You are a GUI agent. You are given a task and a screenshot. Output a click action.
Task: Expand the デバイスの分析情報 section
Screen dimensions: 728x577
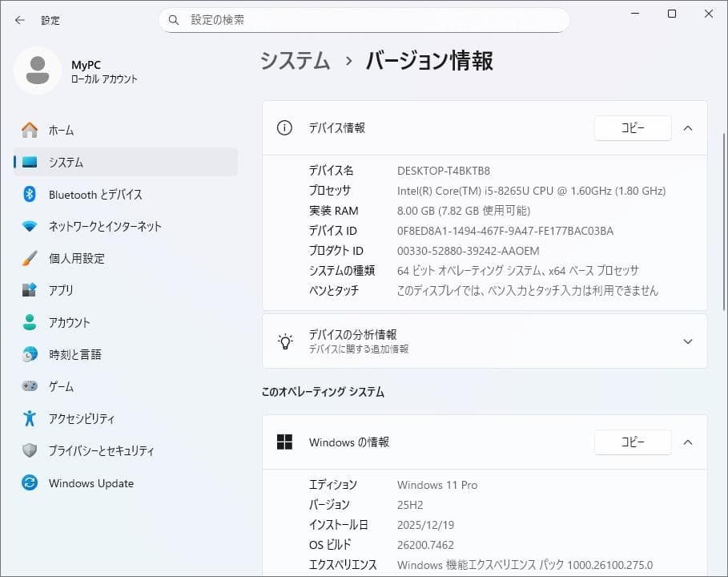(687, 341)
